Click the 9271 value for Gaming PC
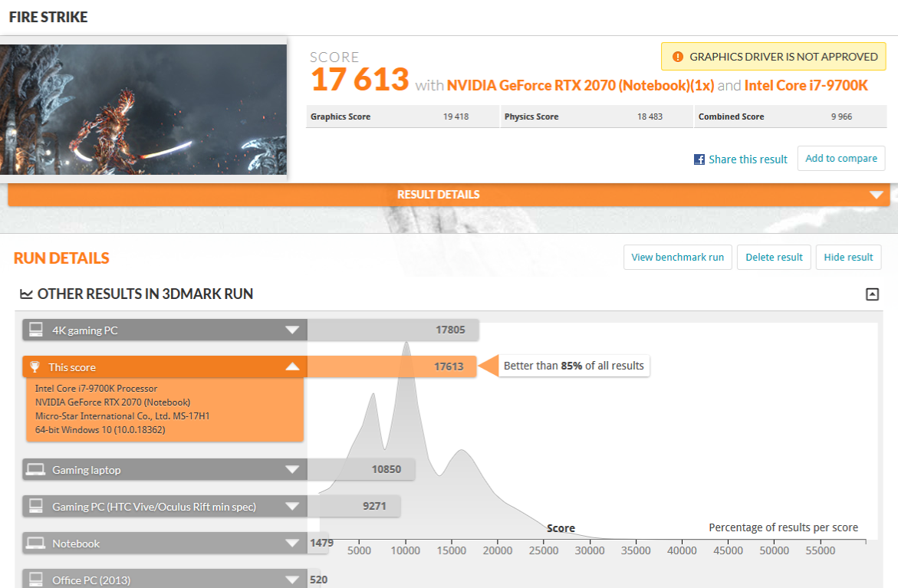 pyautogui.click(x=374, y=506)
